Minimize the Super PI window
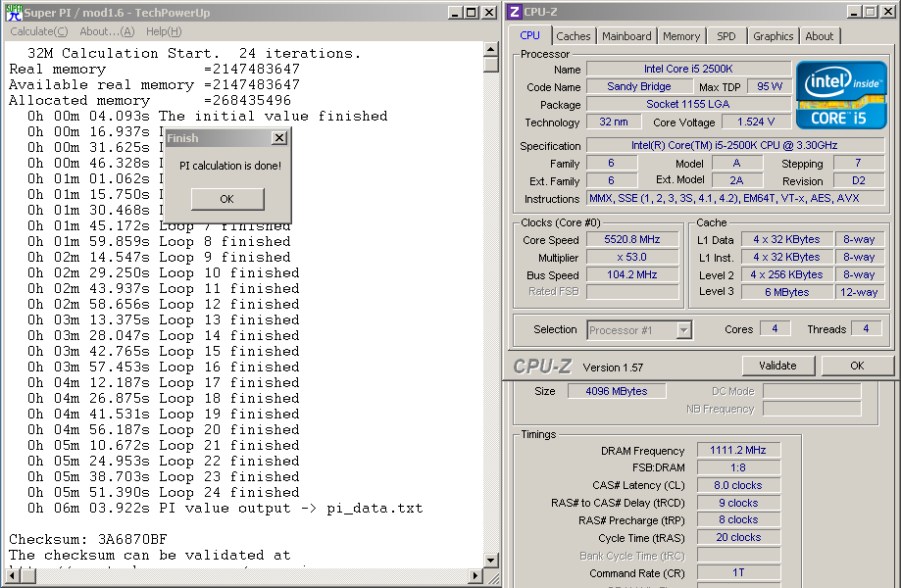This screenshot has height=588, width=901. tap(455, 13)
